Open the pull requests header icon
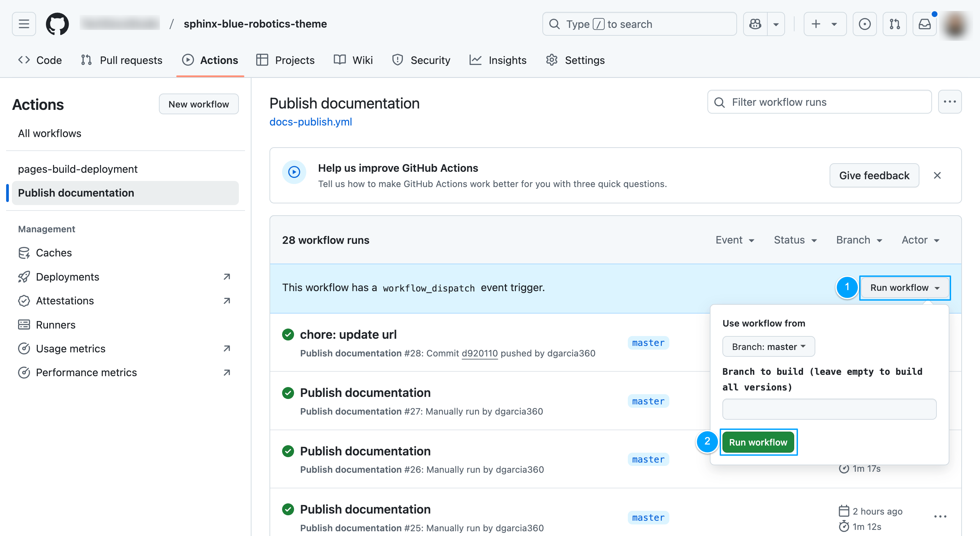Viewport: 980px width, 536px height. [894, 24]
